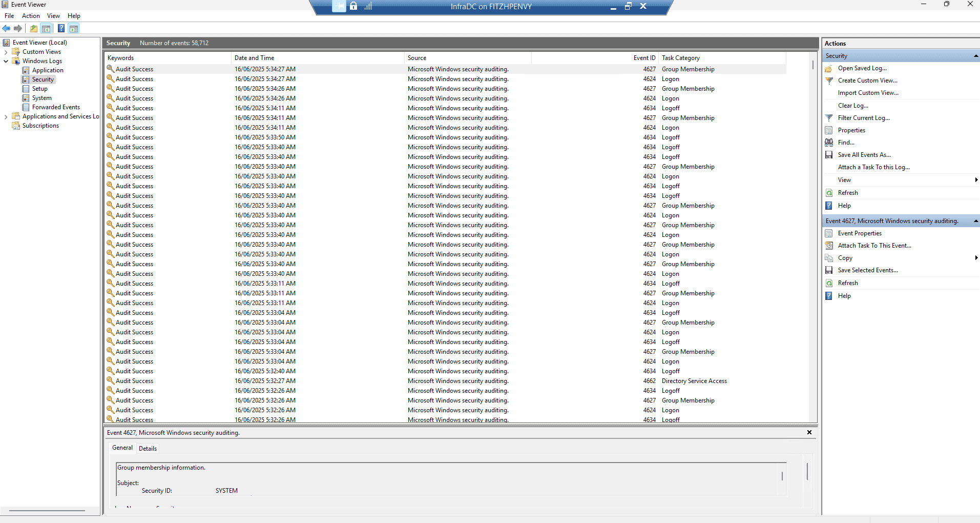Expand Applications and Services Logs
Image resolution: width=980 pixels, height=523 pixels.
tap(6, 116)
